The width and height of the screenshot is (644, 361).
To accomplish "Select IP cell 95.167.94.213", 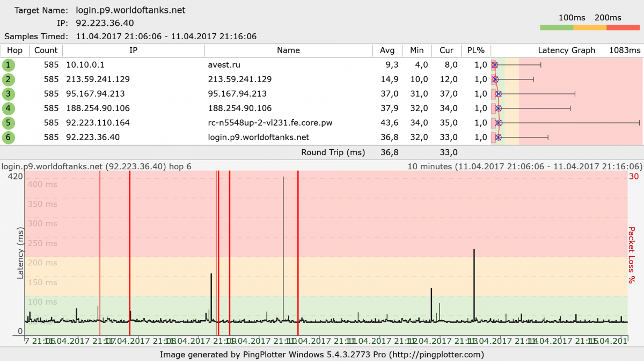I will [x=95, y=94].
